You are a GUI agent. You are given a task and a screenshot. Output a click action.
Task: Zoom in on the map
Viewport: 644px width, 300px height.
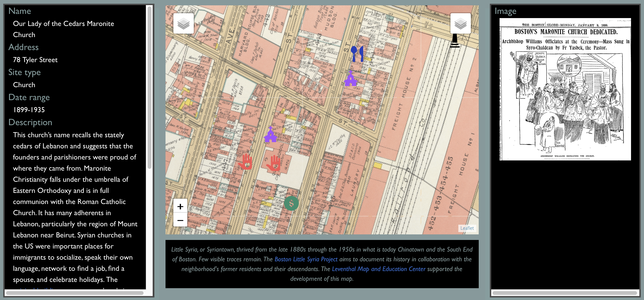(180, 206)
